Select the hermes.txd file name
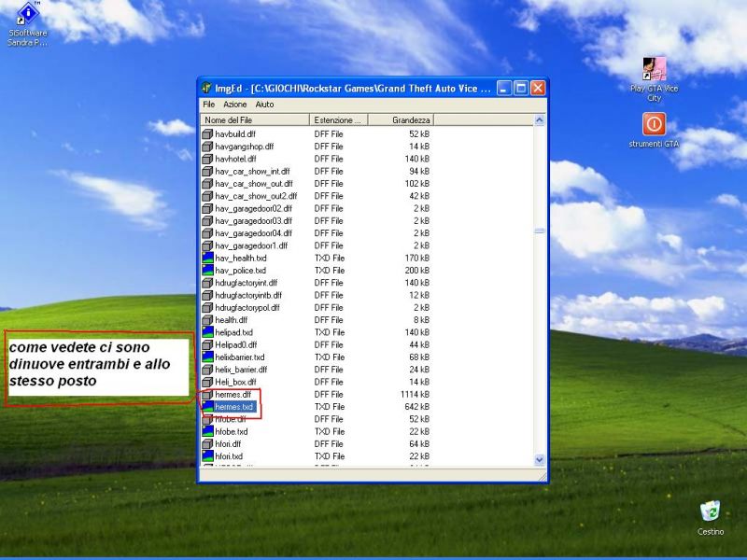The width and height of the screenshot is (747, 560). point(234,407)
